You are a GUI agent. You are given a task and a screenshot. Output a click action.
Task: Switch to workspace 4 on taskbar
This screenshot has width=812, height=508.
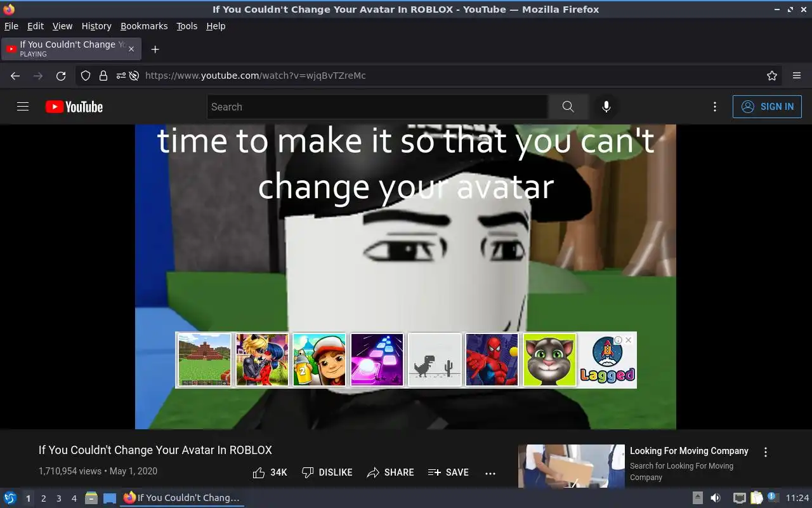[x=74, y=498]
